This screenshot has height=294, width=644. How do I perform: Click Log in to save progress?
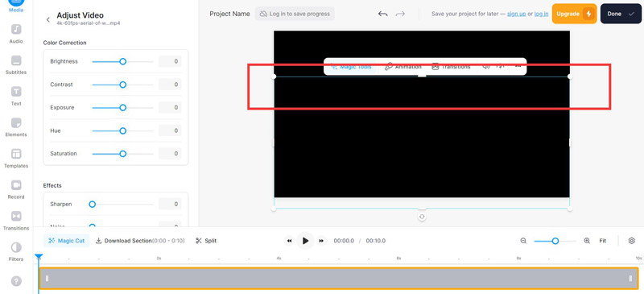pyautogui.click(x=295, y=14)
